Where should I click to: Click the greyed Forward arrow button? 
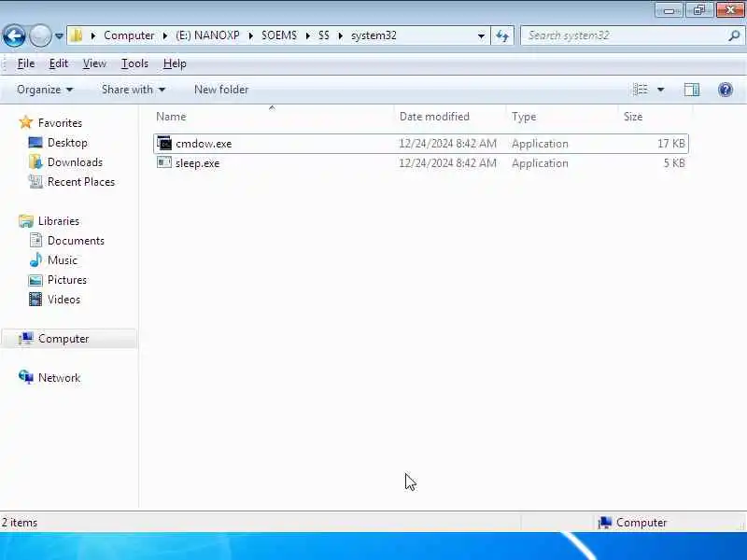tap(40, 35)
